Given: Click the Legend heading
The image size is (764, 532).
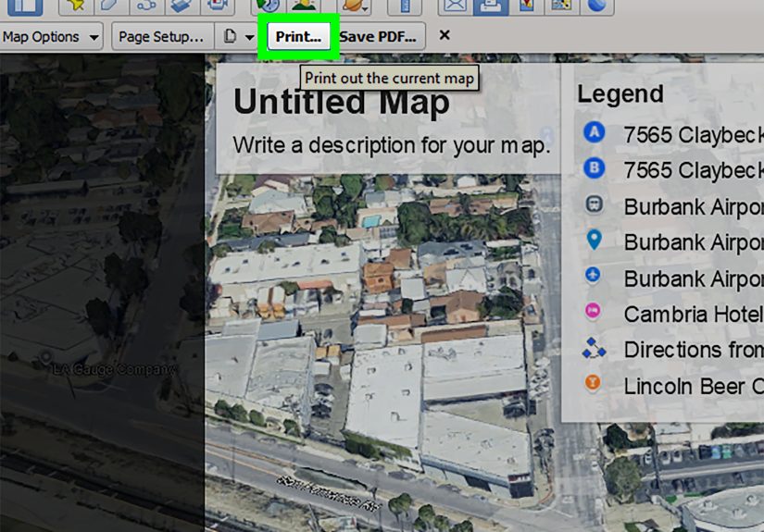Looking at the screenshot, I should coord(620,94).
